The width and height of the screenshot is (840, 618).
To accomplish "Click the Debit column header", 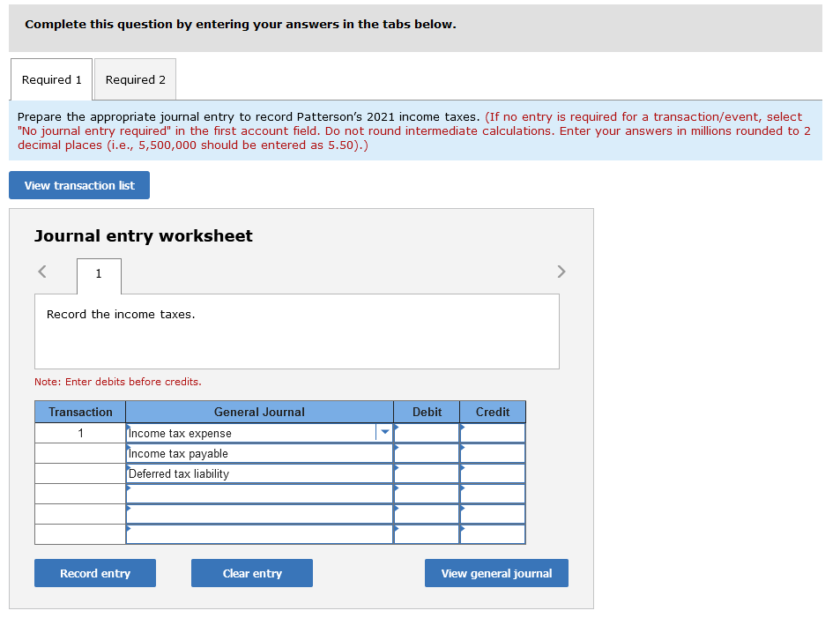I will 426,412.
